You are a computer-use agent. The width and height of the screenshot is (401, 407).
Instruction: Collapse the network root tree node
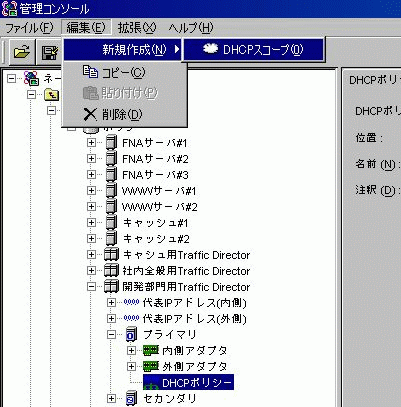coord(12,79)
